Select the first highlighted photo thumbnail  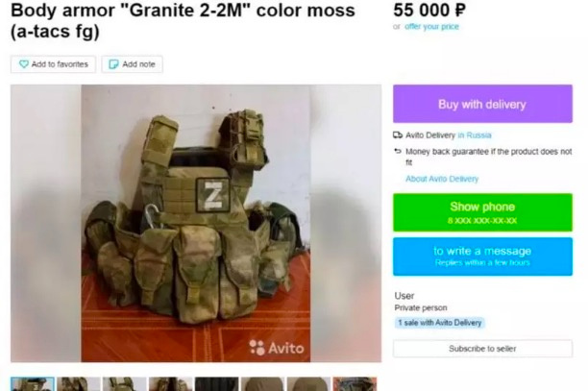pyautogui.click(x=33, y=384)
